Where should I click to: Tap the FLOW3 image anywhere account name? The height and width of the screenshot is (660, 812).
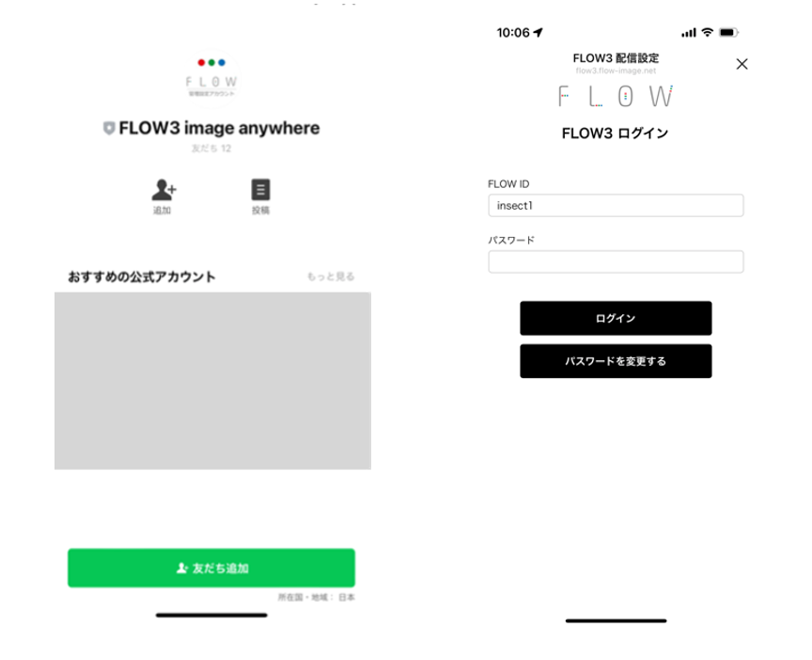219,129
